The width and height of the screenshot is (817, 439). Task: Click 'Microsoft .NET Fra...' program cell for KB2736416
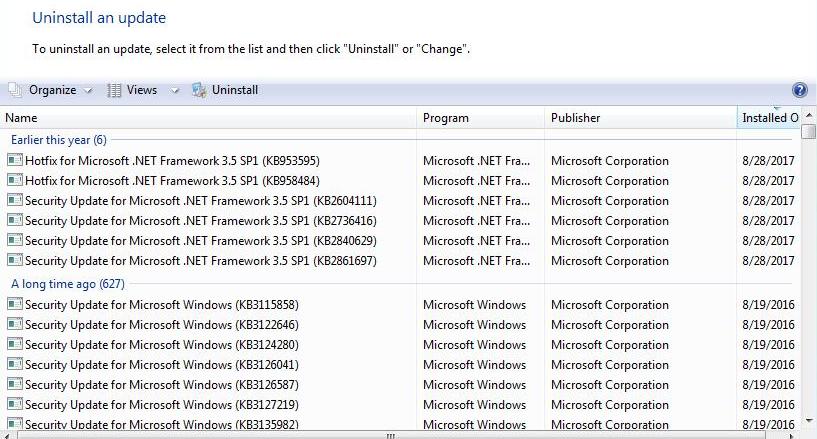[x=476, y=220]
